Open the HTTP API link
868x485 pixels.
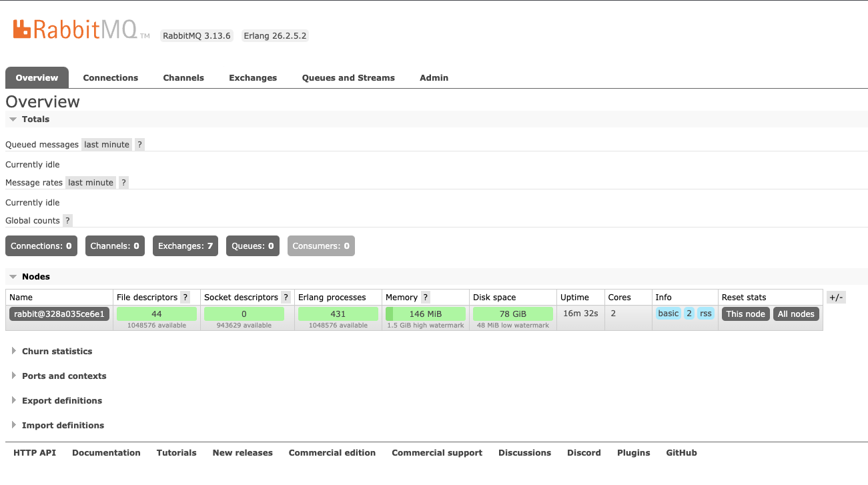pyautogui.click(x=35, y=453)
